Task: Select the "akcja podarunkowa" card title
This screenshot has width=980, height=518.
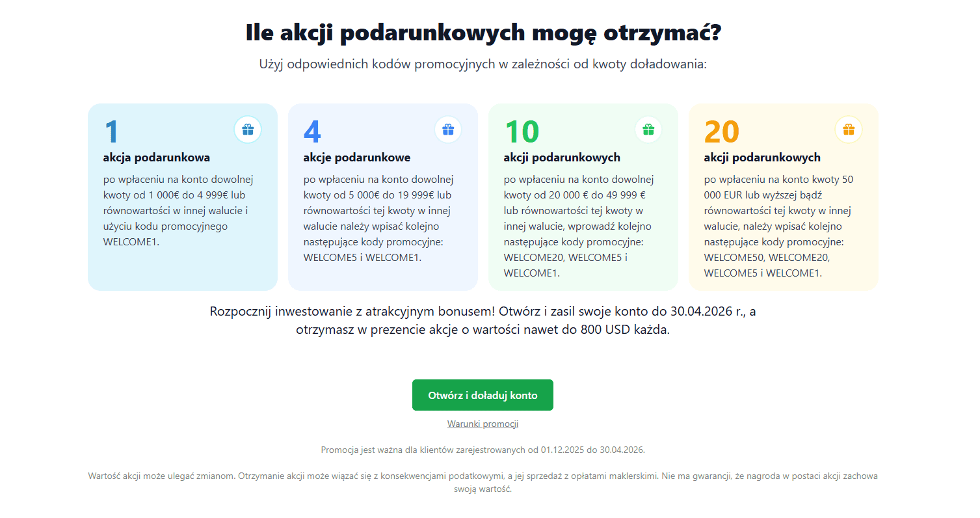Action: [x=156, y=157]
